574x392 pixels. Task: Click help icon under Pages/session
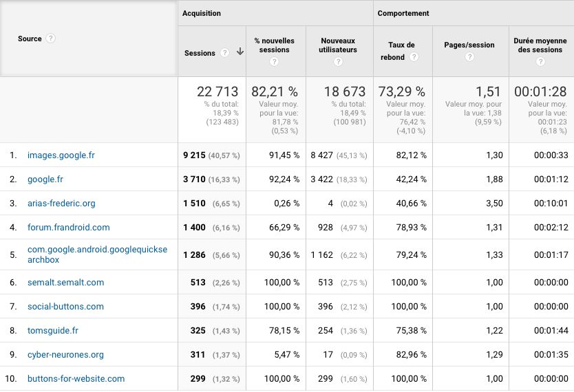pos(469,57)
